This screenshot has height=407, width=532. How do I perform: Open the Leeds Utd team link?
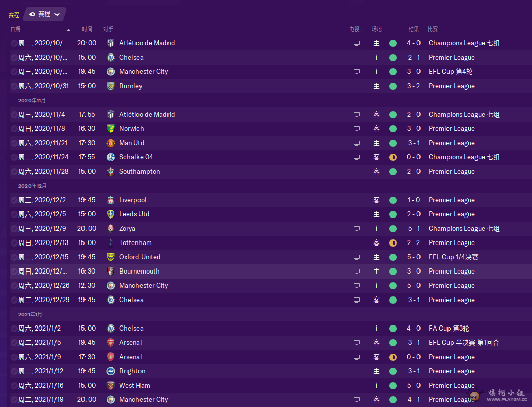pyautogui.click(x=134, y=214)
